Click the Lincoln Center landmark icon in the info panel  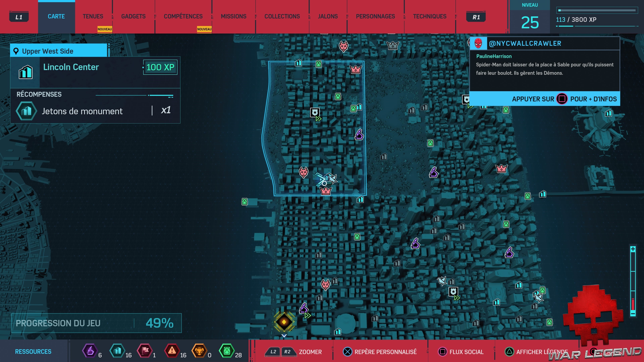coord(25,72)
